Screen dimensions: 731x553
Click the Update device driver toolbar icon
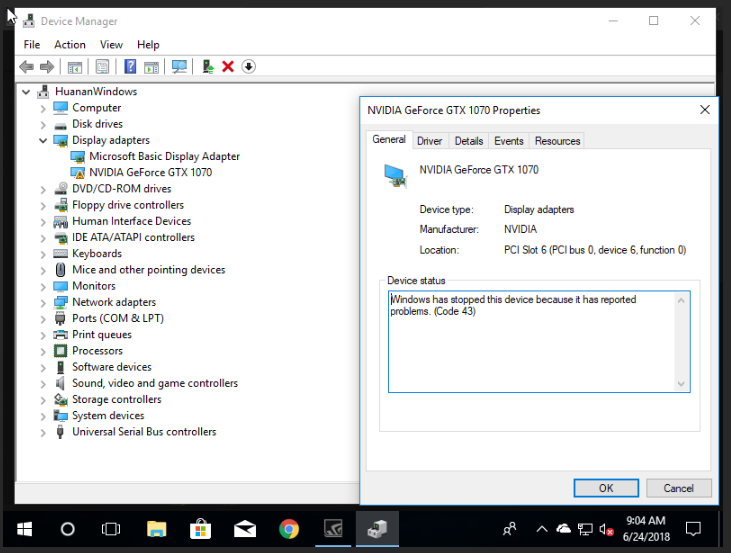[x=208, y=67]
